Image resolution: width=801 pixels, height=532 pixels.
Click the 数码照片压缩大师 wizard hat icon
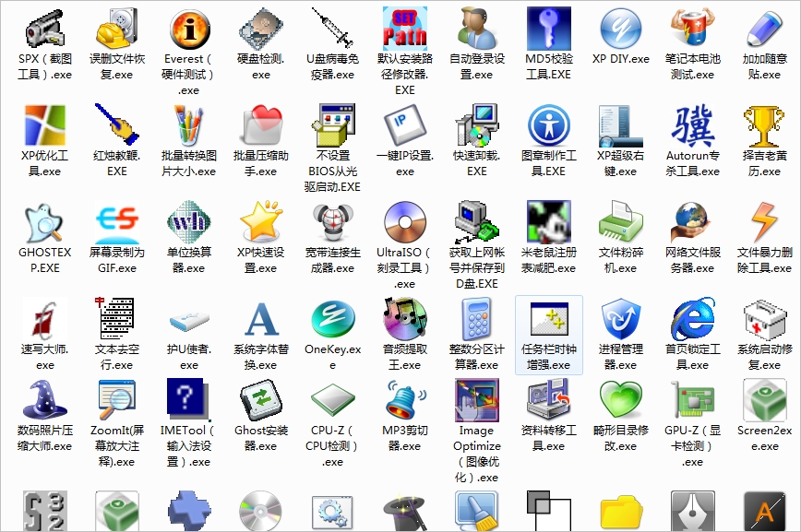click(x=45, y=399)
